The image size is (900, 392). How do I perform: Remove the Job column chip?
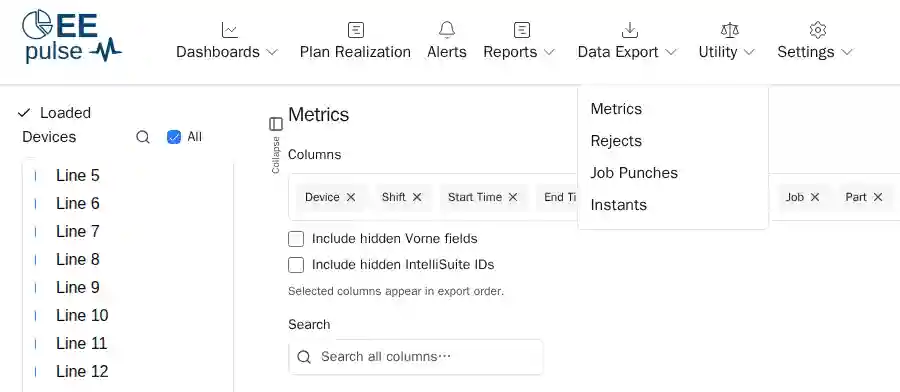coord(814,197)
